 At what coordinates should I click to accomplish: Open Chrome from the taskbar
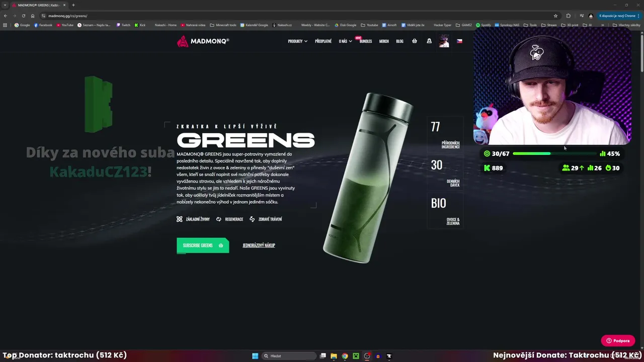(345, 356)
